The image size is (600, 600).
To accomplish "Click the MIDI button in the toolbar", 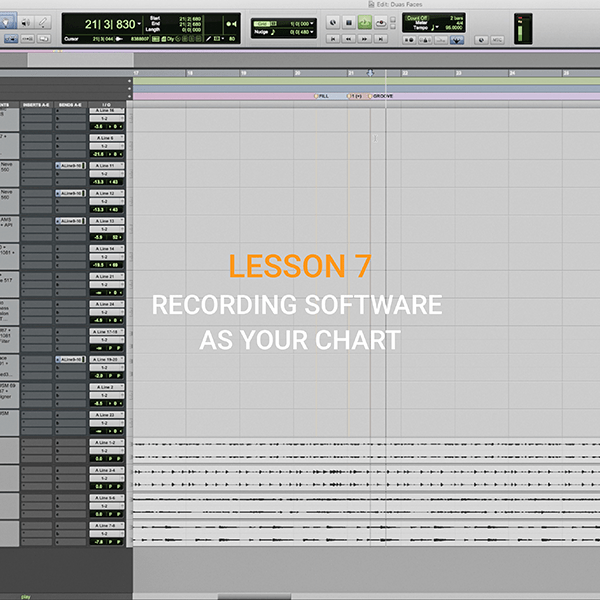I will tap(497, 40).
